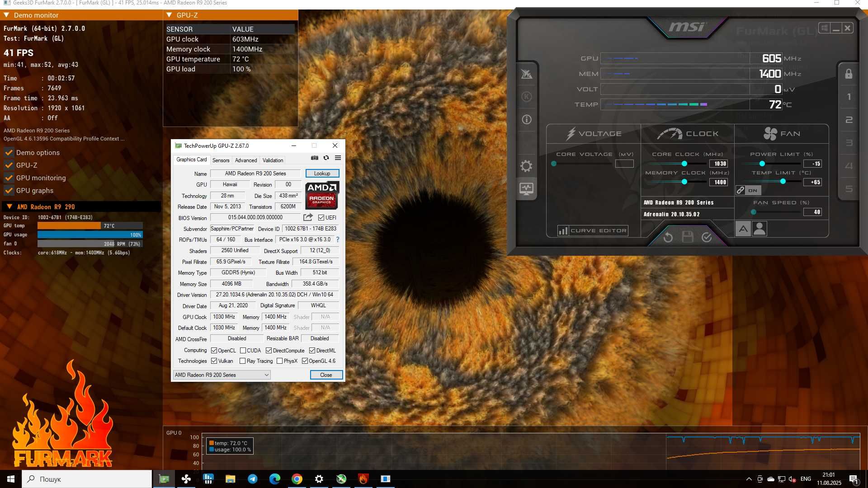Toggle the Demo options checkbox
868x488 pixels.
click(9, 153)
